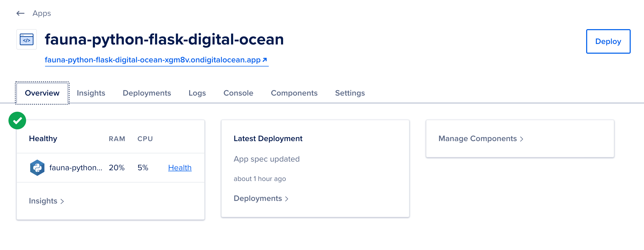Select the Overview tab
Image resolution: width=644 pixels, height=250 pixels.
pyautogui.click(x=42, y=93)
